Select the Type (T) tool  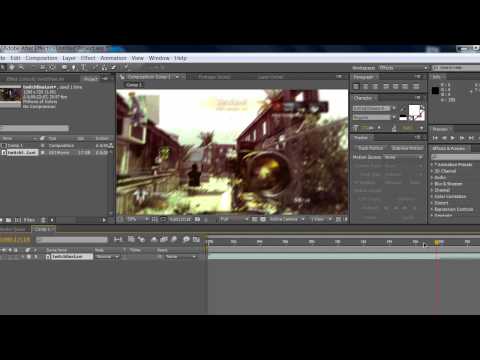point(83,67)
